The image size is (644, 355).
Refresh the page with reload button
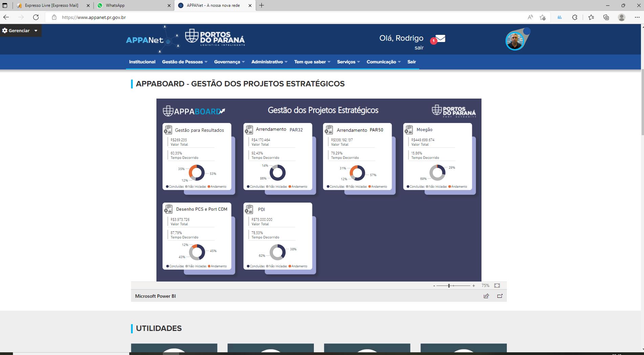pyautogui.click(x=36, y=17)
